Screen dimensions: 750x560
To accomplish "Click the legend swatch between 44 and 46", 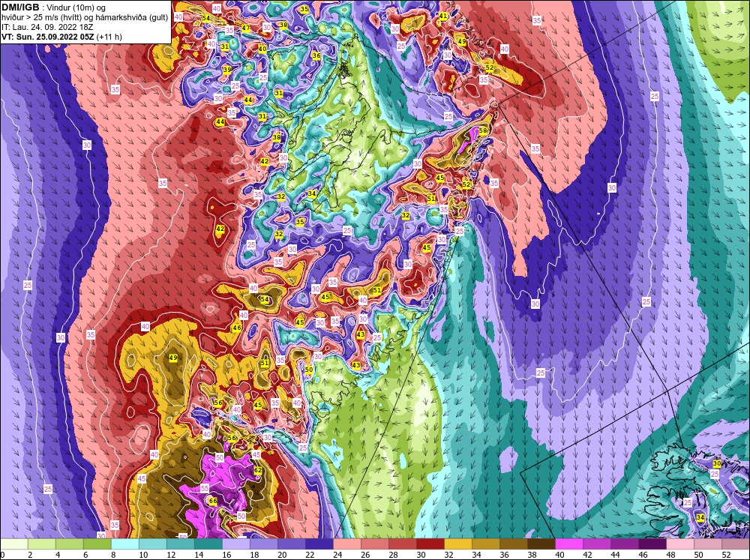I will point(624,544).
